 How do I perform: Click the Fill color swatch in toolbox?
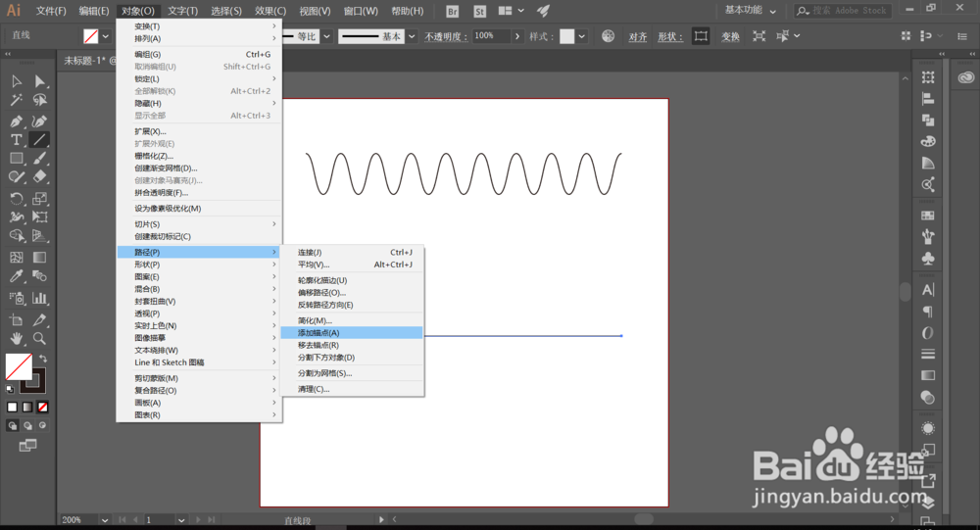point(19,366)
